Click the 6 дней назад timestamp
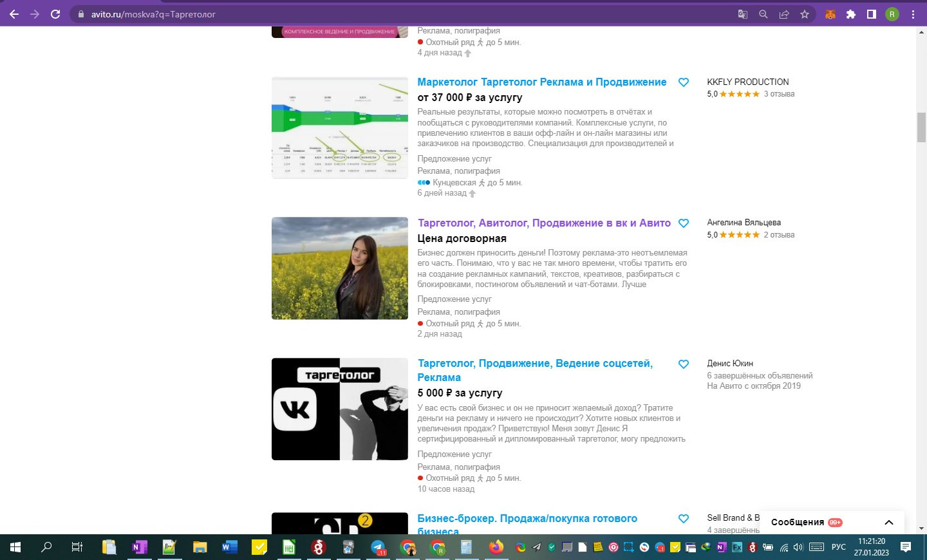Image resolution: width=927 pixels, height=560 pixels. (442, 193)
